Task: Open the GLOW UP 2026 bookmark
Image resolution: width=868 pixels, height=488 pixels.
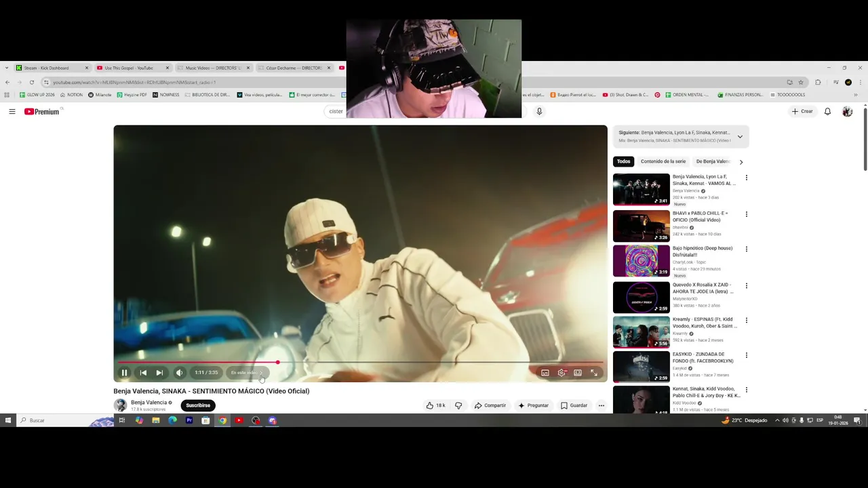Action: point(37,95)
